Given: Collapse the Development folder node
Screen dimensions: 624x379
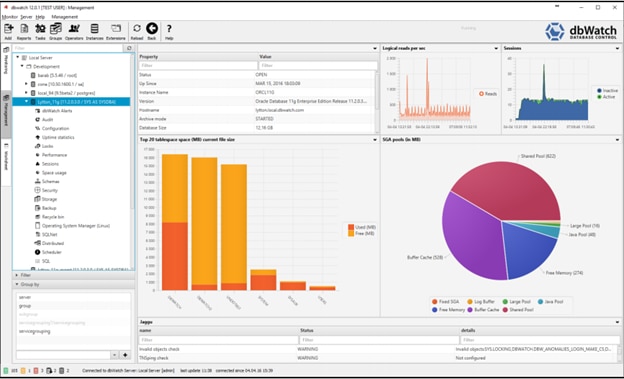Looking at the screenshot, I should pos(22,66).
